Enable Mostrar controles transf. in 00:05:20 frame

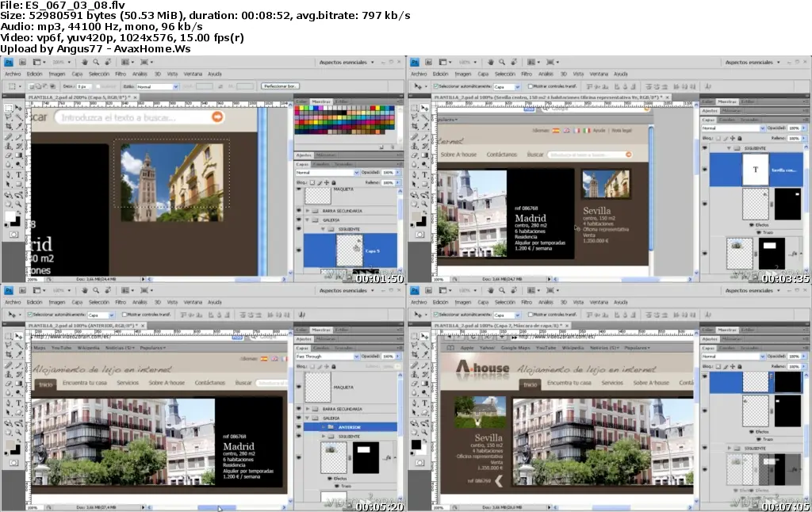(x=124, y=315)
